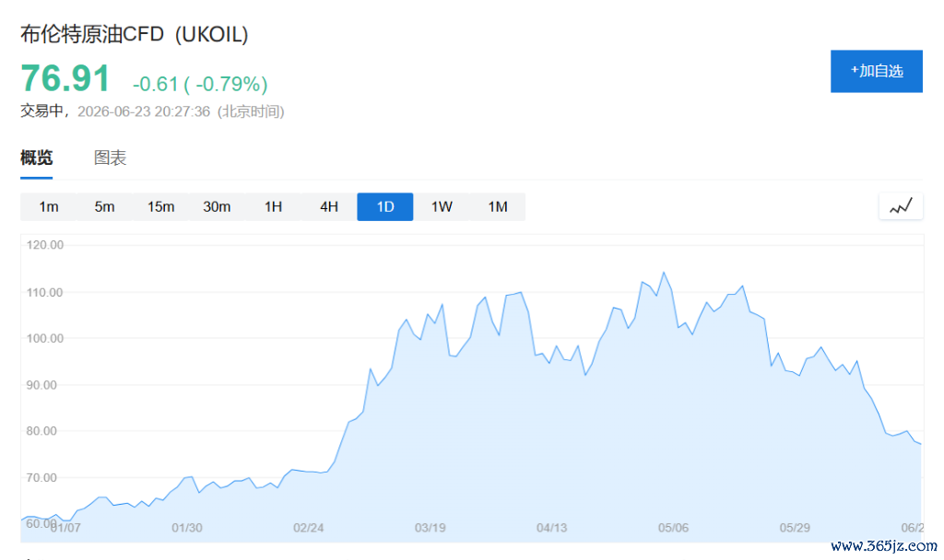The width and height of the screenshot is (944, 560).
Task: Click the 80.00 axis label
Action: click(x=42, y=431)
